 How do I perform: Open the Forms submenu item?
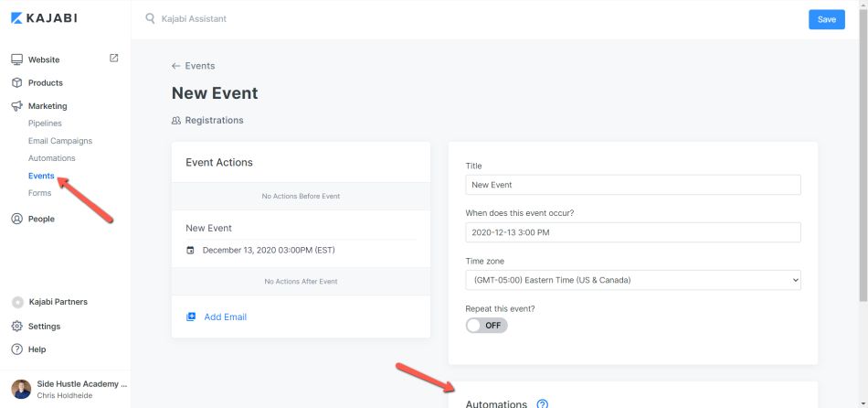pyautogui.click(x=40, y=193)
